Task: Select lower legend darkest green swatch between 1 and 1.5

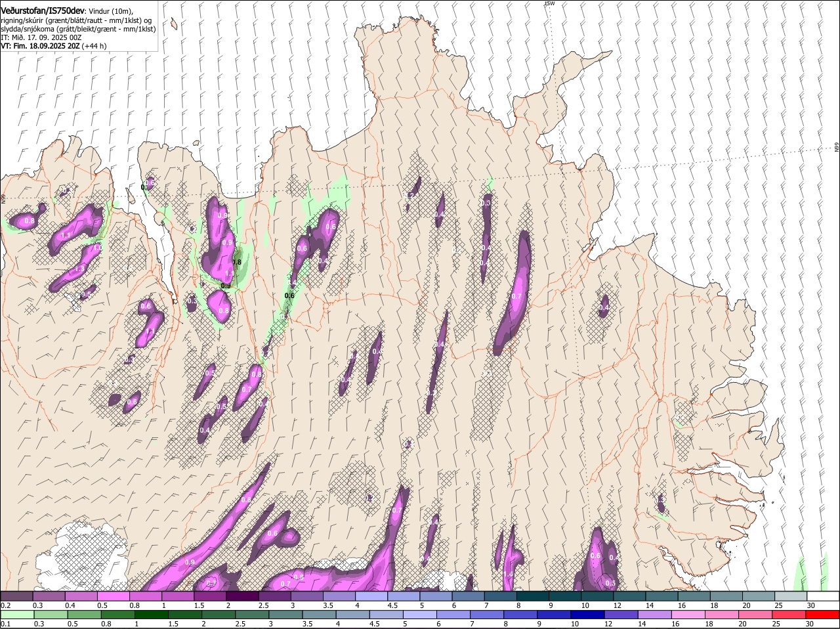Action: coord(152,615)
